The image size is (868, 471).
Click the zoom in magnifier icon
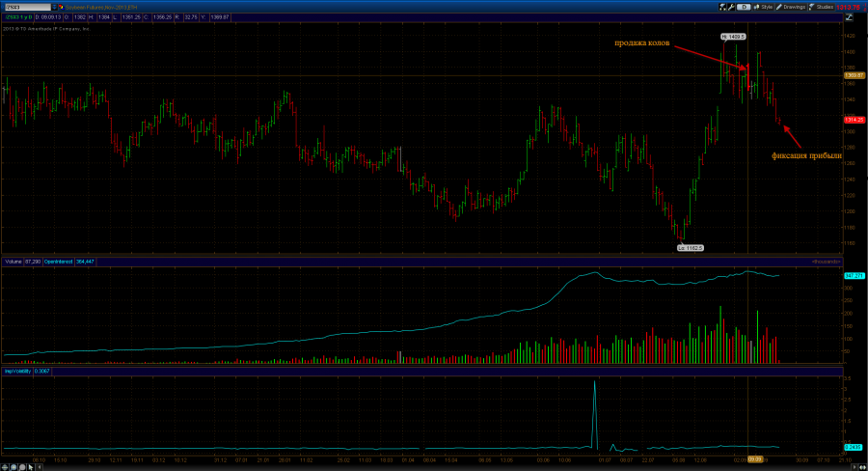(x=14, y=467)
